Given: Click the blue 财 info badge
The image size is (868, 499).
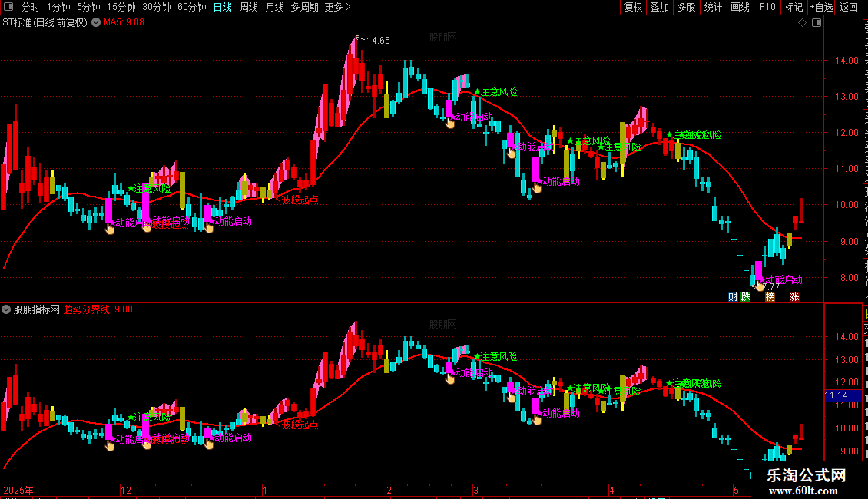Looking at the screenshot, I should [733, 297].
